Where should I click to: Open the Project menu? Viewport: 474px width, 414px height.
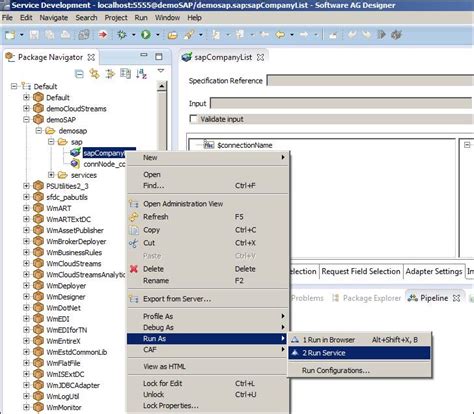[116, 18]
